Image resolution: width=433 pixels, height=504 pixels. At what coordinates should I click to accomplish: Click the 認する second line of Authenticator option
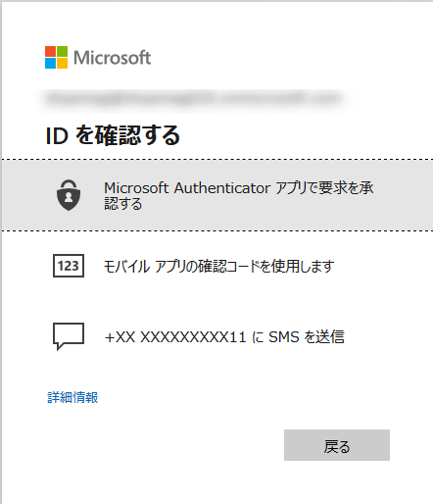pos(123,203)
